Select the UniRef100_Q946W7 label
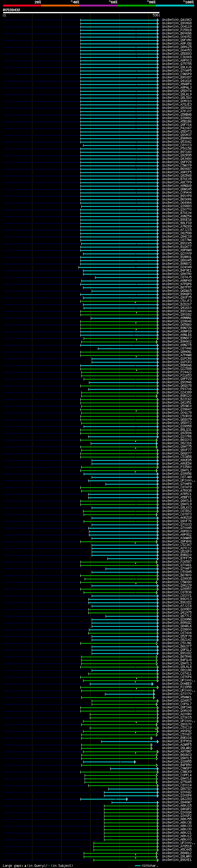The height and width of the screenshot is (868, 197). click(x=177, y=802)
